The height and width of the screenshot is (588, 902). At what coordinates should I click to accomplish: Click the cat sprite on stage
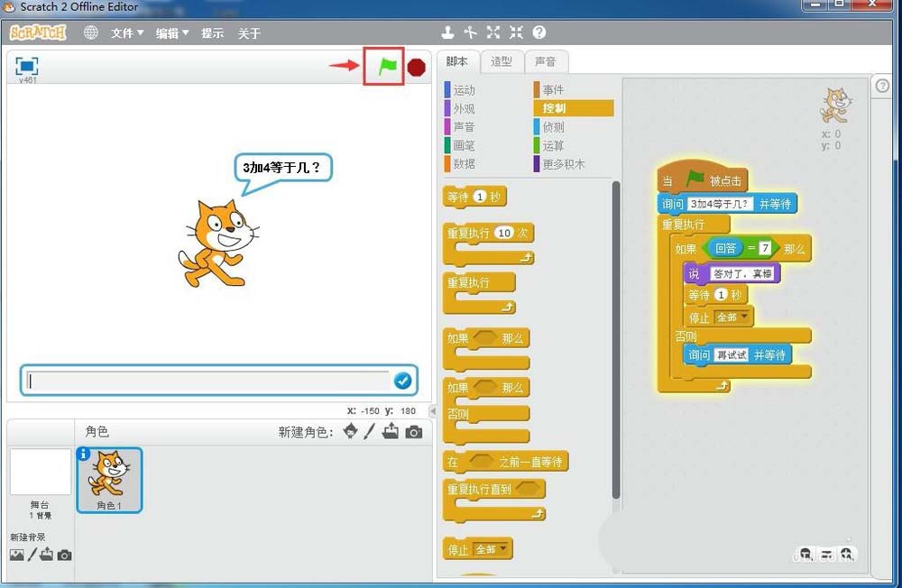click(217, 243)
